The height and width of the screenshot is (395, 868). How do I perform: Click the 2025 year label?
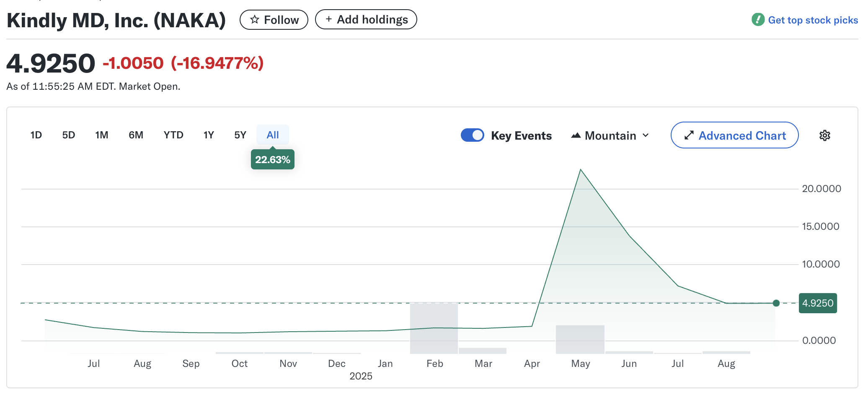pos(361,376)
